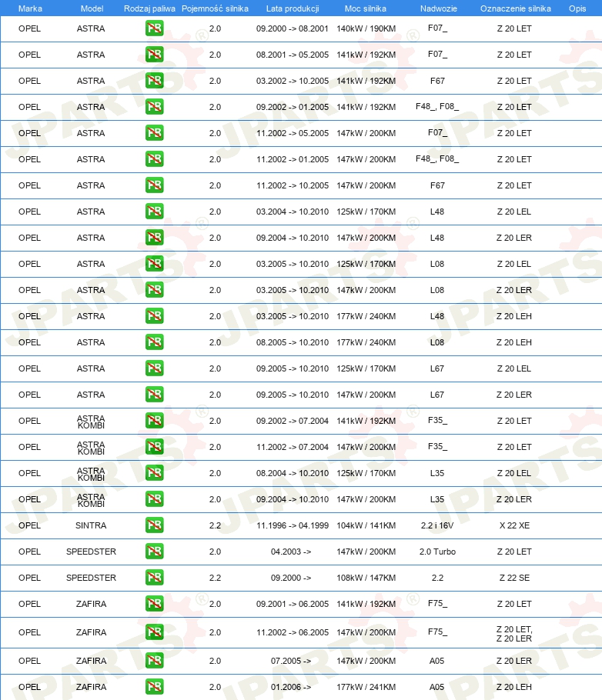Click fuel icon in Astra 03.2004 -> 10.2010 row

(154, 212)
